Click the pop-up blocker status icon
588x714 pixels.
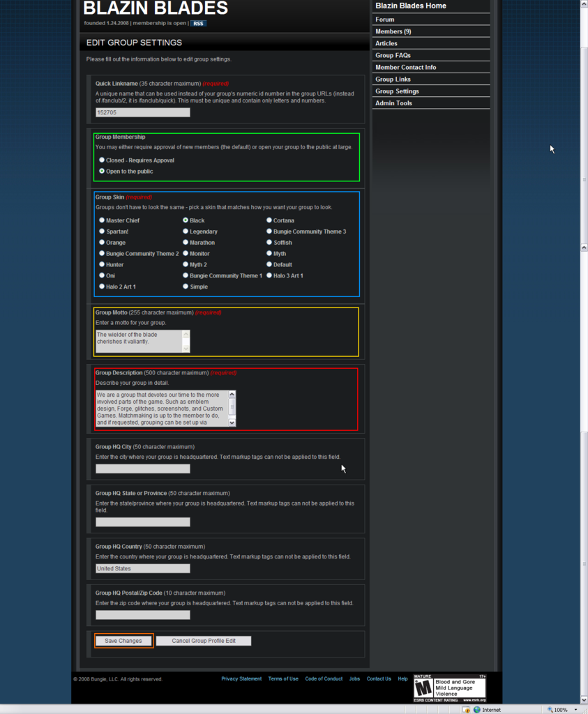point(466,710)
